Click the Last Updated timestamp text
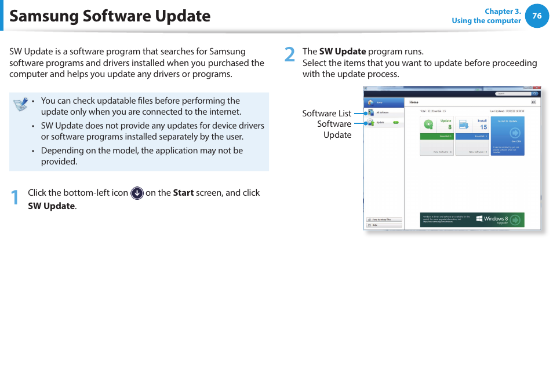 point(507,111)
